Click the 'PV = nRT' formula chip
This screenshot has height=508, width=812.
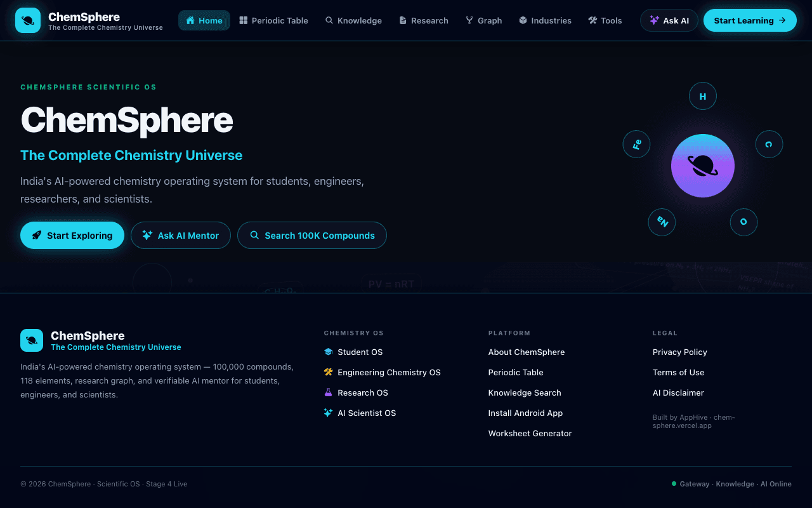tap(391, 284)
